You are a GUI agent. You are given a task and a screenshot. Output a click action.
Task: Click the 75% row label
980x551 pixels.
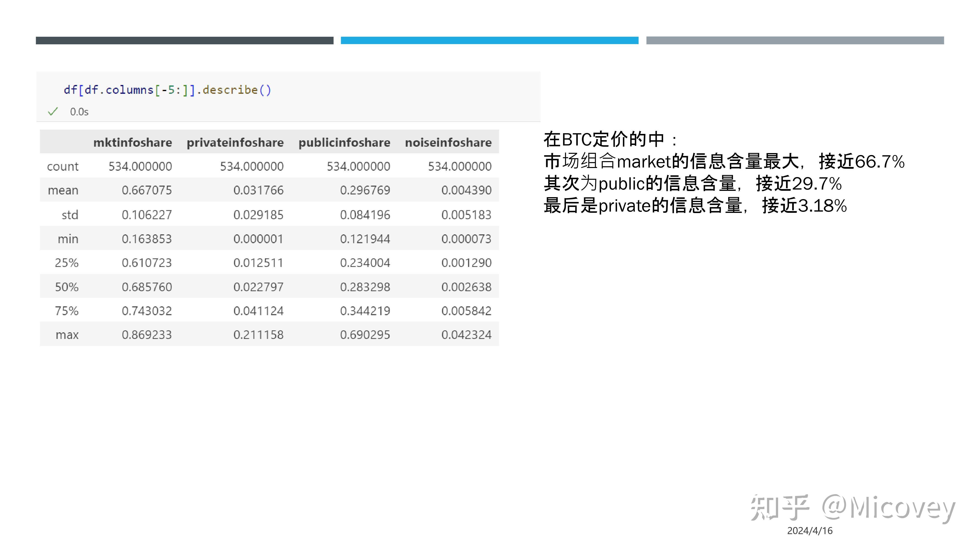click(67, 311)
